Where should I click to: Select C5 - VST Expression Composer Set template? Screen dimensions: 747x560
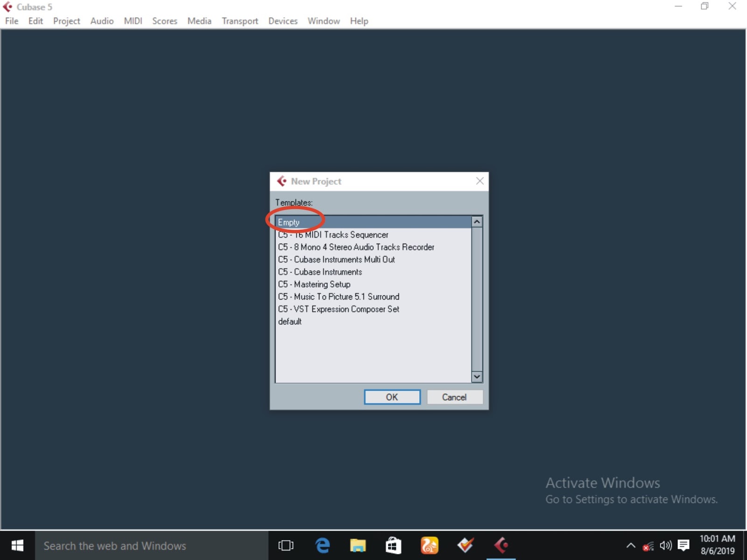click(373, 309)
